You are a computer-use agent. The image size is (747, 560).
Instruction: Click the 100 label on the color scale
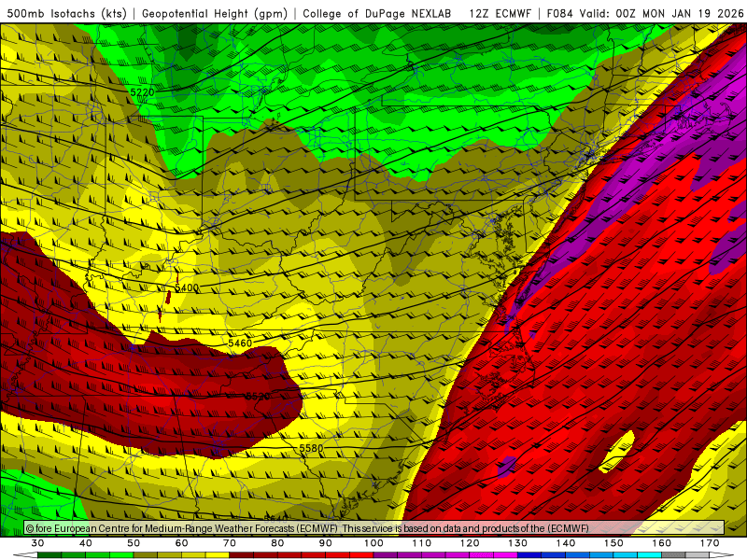pos(374,543)
